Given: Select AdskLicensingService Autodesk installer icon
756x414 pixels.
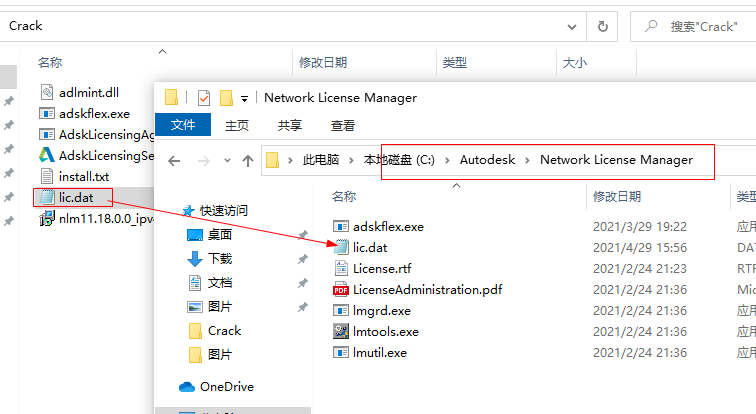Looking at the screenshot, I should (46, 155).
